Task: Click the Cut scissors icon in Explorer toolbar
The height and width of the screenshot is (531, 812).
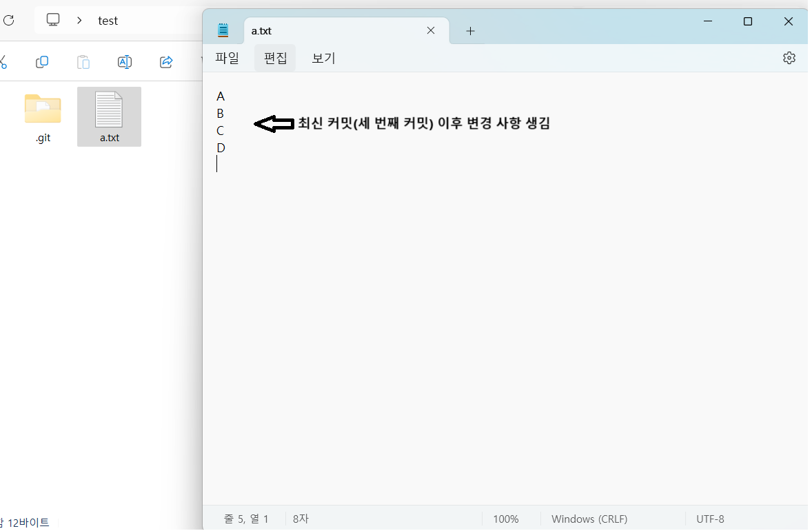Action: (3, 62)
